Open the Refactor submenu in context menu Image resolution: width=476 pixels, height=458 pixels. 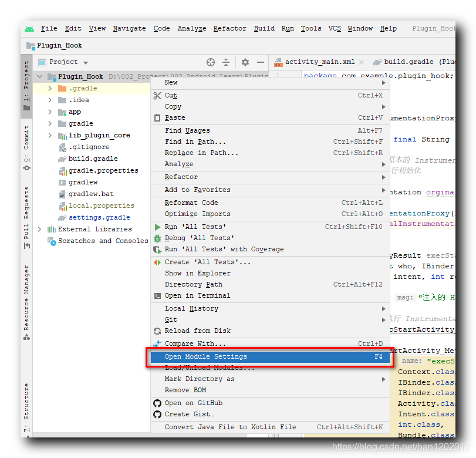[270, 177]
